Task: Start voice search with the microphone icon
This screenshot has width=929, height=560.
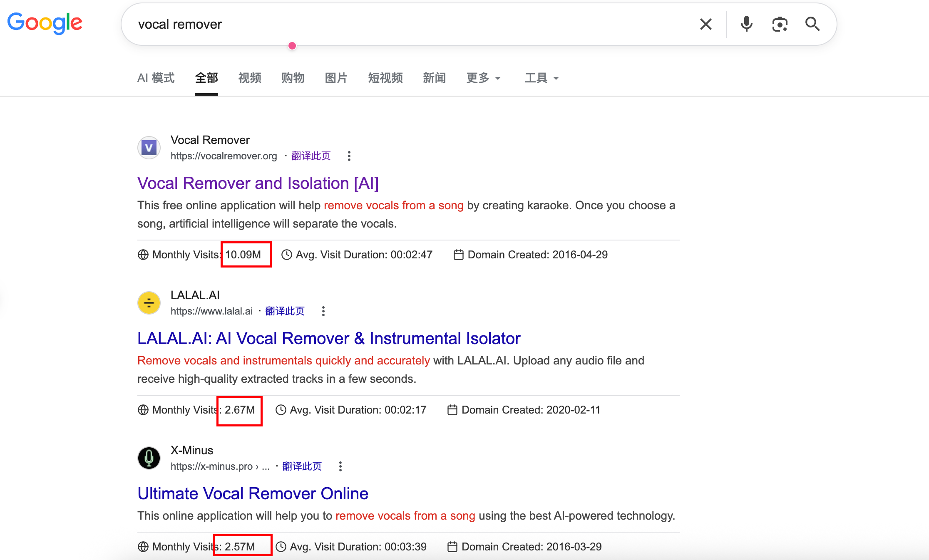Action: click(747, 24)
